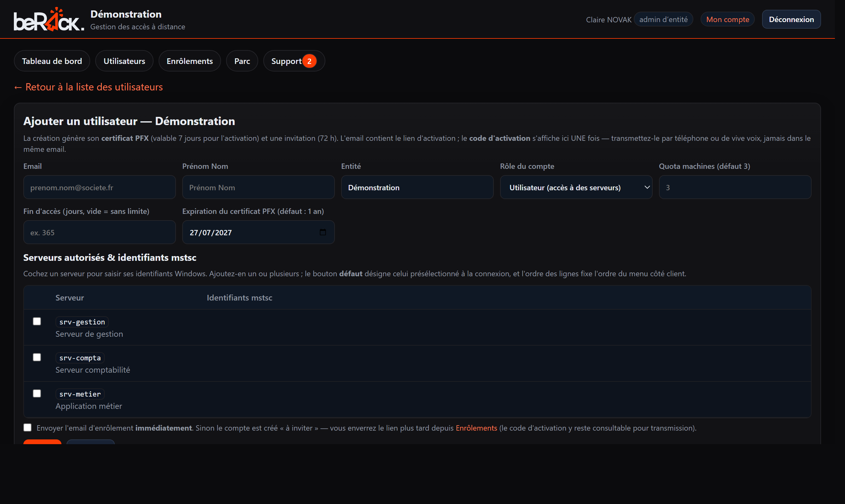Focus the Email input field
Screen dimensions: 845x504
pyautogui.click(x=99, y=187)
